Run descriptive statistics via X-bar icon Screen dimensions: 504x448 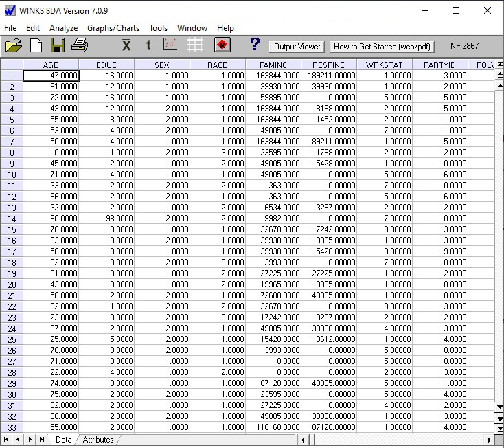126,45
